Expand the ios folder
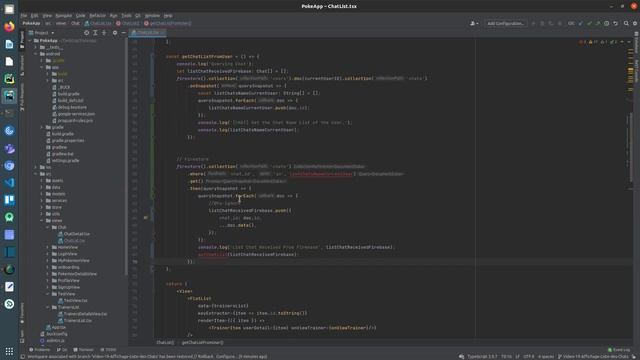The height and width of the screenshot is (360, 640). [36, 167]
